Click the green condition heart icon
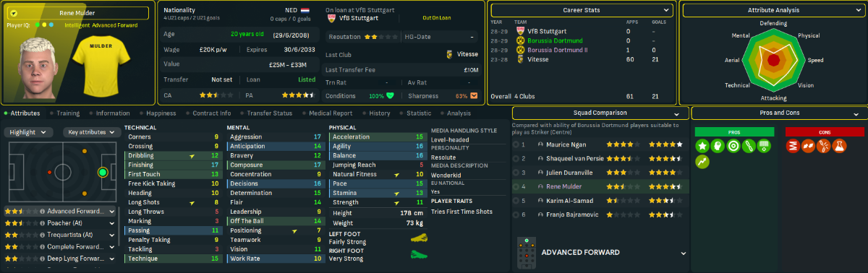The width and height of the screenshot is (868, 273). [x=390, y=95]
